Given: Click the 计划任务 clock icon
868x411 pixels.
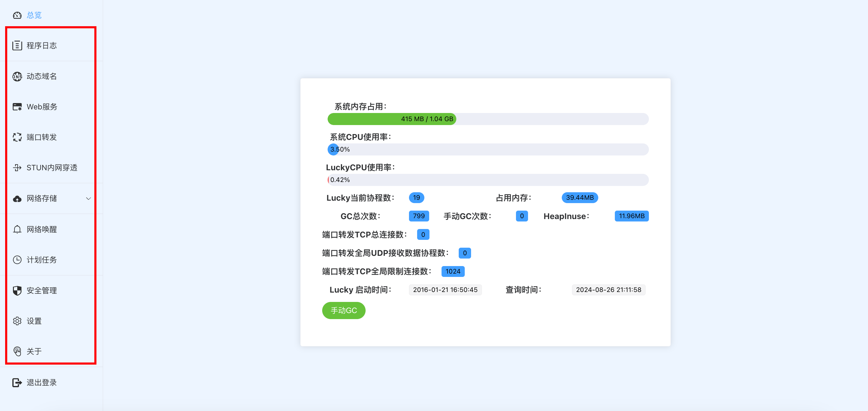Looking at the screenshot, I should (x=17, y=260).
